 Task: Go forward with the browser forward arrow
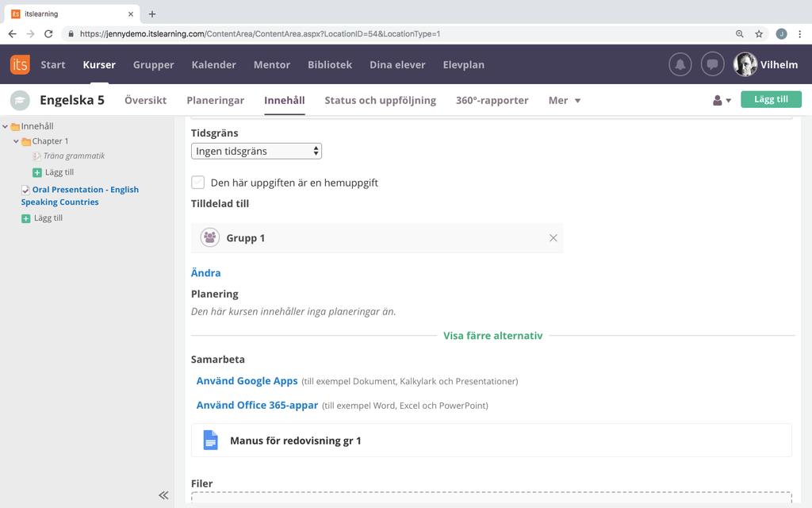coord(31,33)
